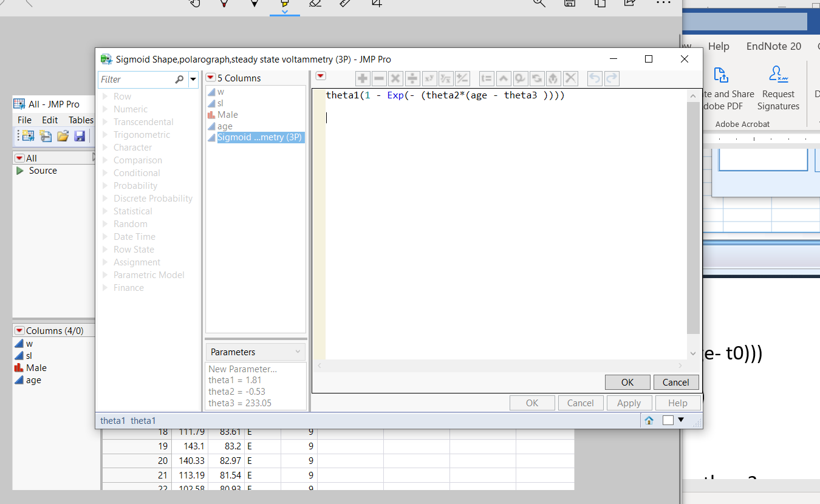Click the subtraction operator icon
This screenshot has height=504, width=820.
point(379,78)
